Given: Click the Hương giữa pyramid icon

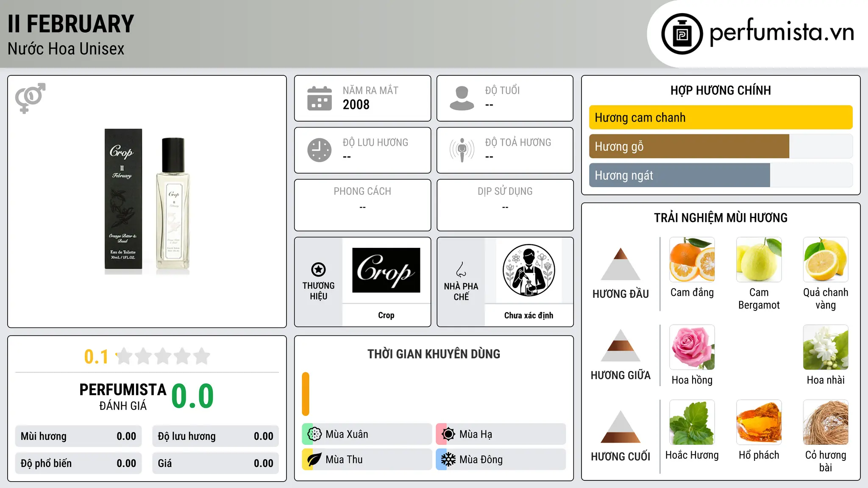Looking at the screenshot, I should [620, 345].
